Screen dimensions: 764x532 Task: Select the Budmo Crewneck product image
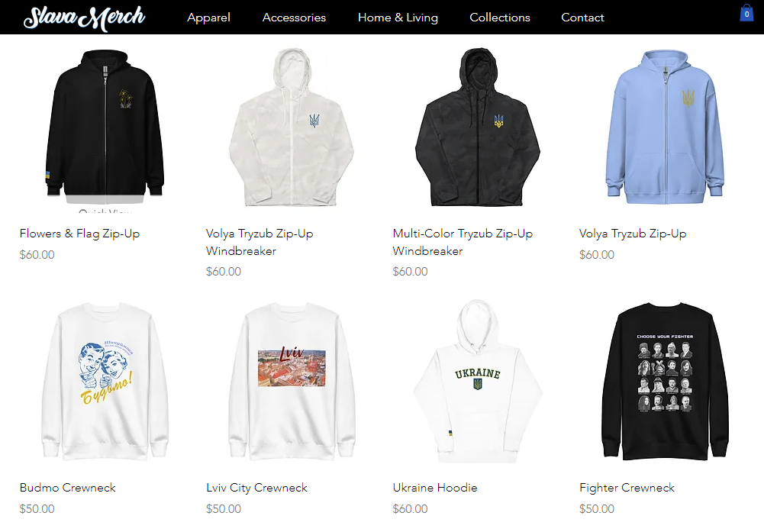pyautogui.click(x=105, y=382)
